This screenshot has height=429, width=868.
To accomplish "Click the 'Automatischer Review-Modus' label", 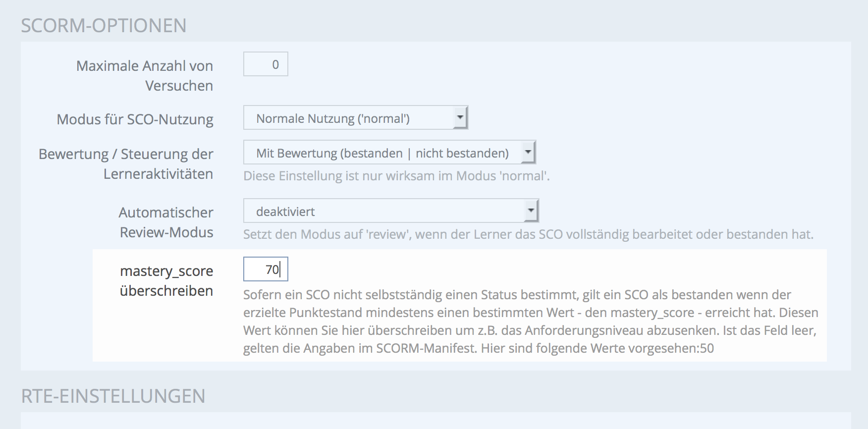I will point(166,222).
